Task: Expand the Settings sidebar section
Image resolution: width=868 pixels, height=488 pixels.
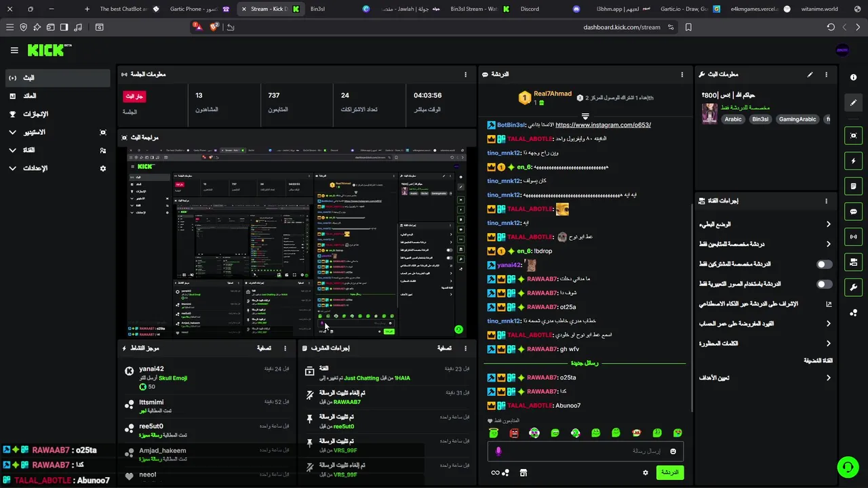Action: 58,168
